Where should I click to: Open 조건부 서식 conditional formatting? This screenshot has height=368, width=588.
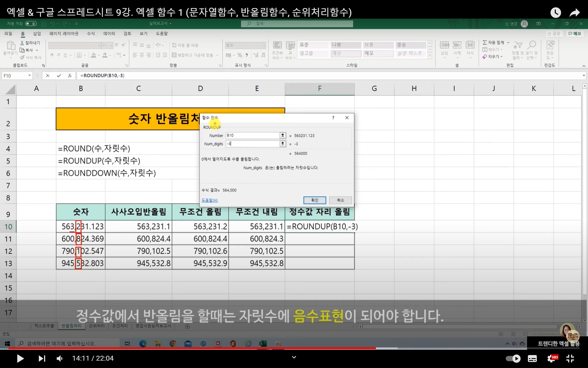[277, 50]
